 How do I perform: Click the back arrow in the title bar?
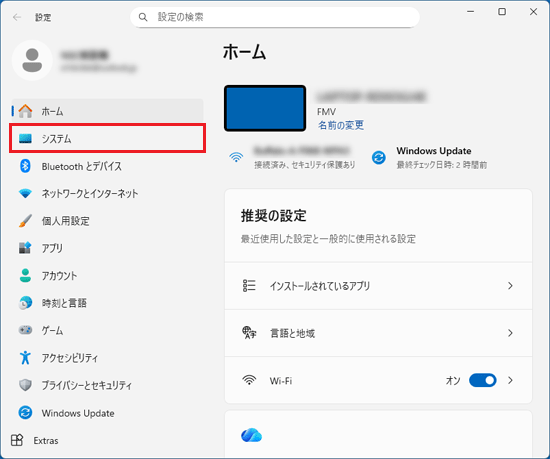16,17
